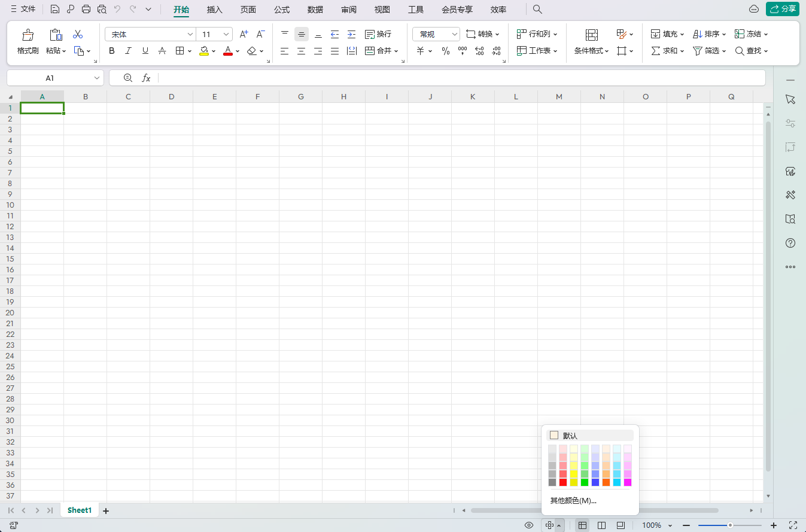Click the selection arrow icon in right sidebar
806x532 pixels.
(790, 99)
